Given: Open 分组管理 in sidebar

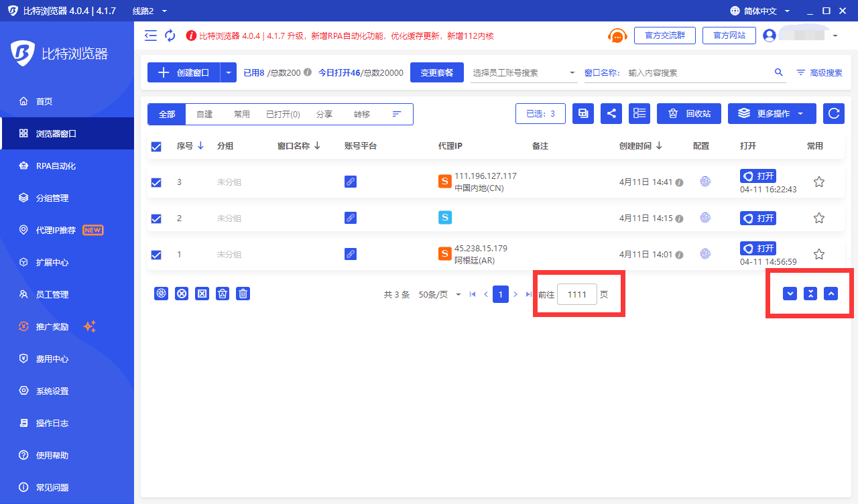Looking at the screenshot, I should 67,198.
